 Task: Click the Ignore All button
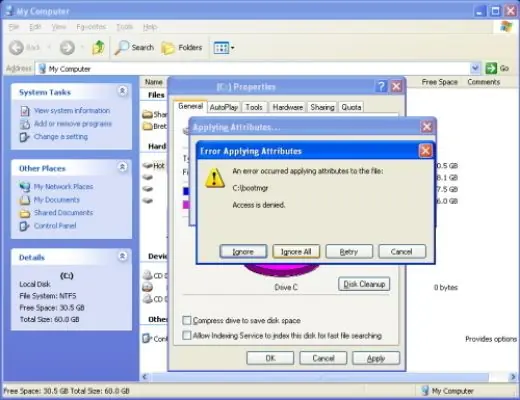296,252
